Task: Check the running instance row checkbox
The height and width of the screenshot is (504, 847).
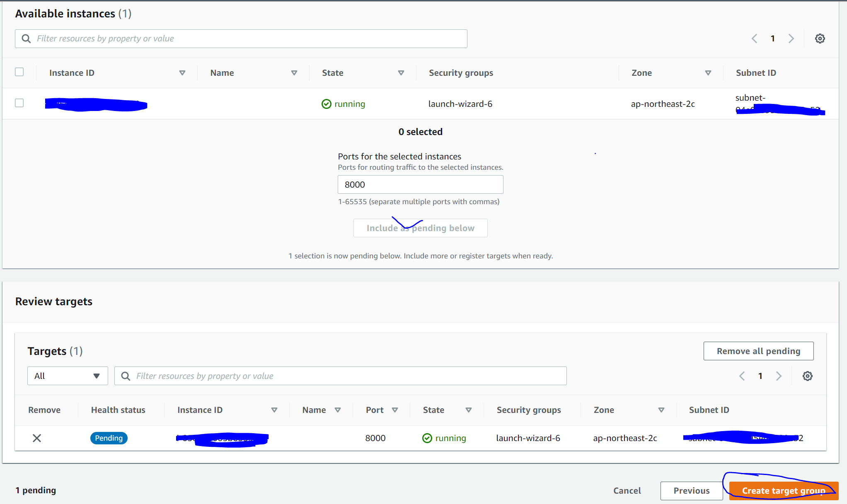Action: point(19,103)
